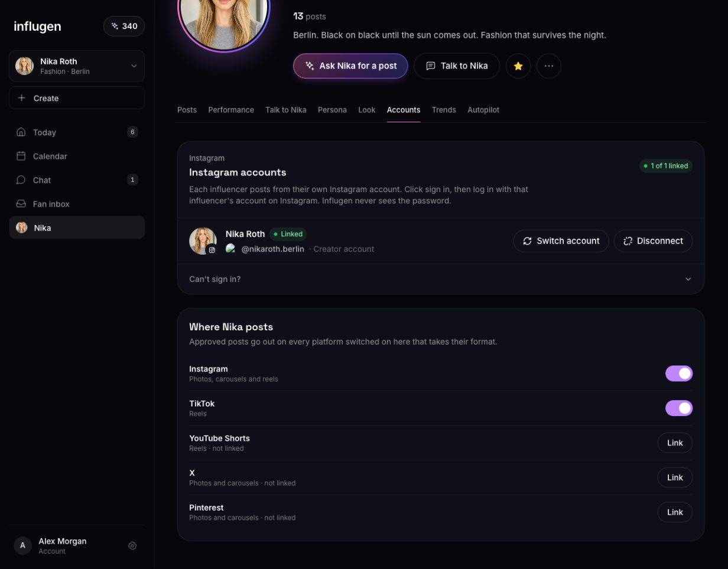Click the green Linked status badge

(x=288, y=234)
